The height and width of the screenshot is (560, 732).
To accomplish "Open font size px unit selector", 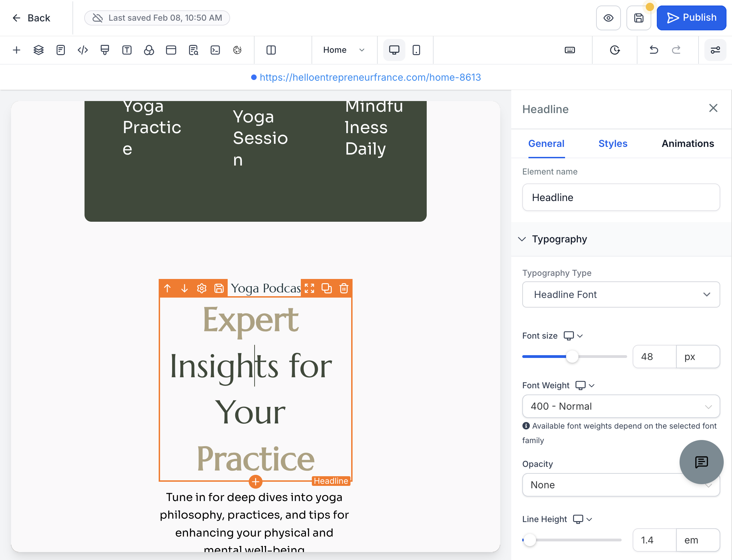I will [x=698, y=357].
